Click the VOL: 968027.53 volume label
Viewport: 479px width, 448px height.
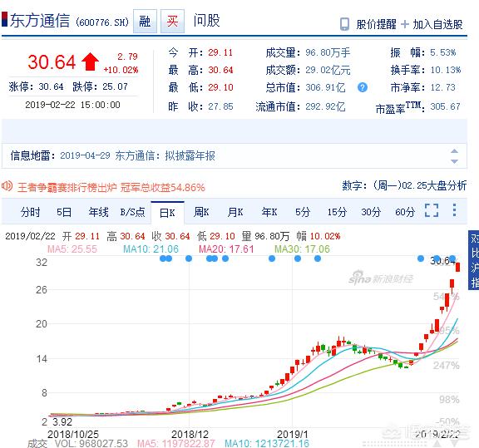(91, 443)
